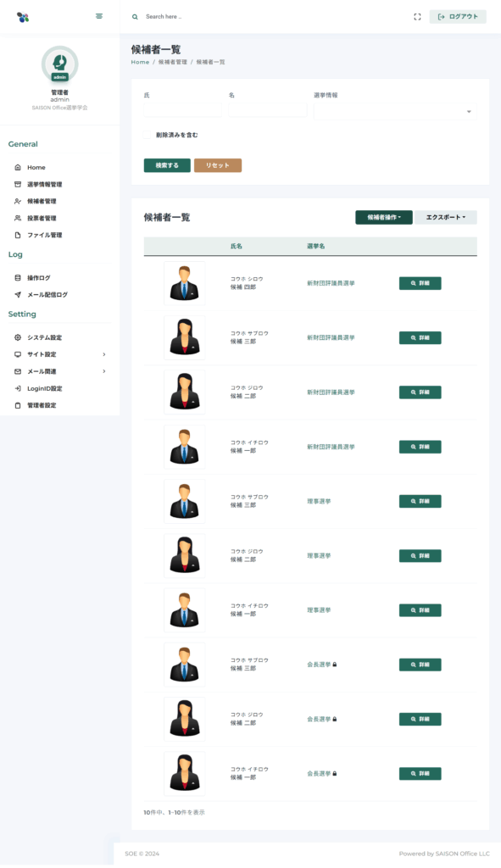
Task: Toggle the sidebar hamburger menu icon
Action: click(x=99, y=16)
